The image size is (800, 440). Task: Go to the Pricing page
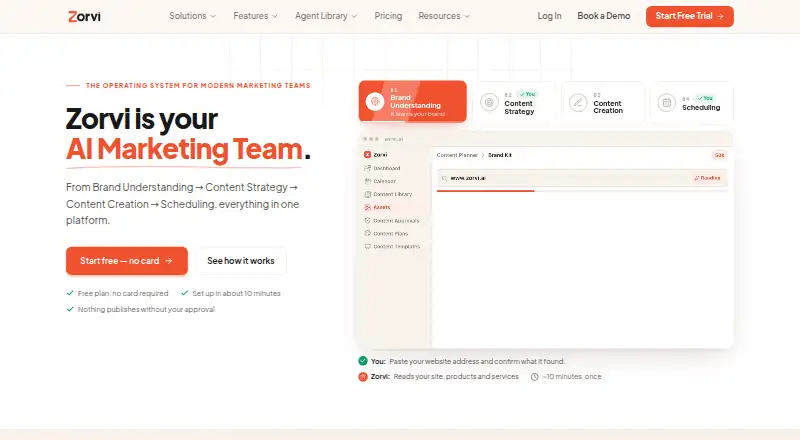coord(388,16)
